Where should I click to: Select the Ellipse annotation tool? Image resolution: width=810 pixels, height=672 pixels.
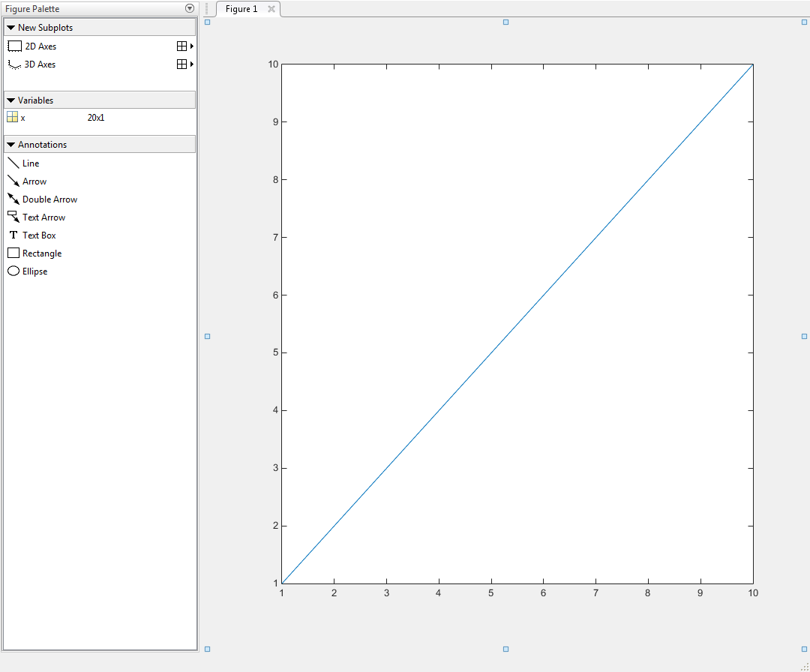(32, 271)
